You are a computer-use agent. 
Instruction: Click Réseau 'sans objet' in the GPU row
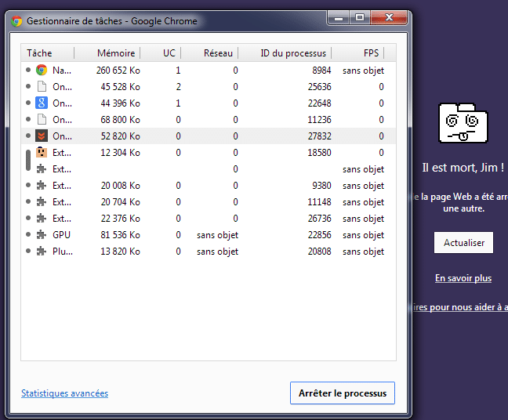pos(217,235)
